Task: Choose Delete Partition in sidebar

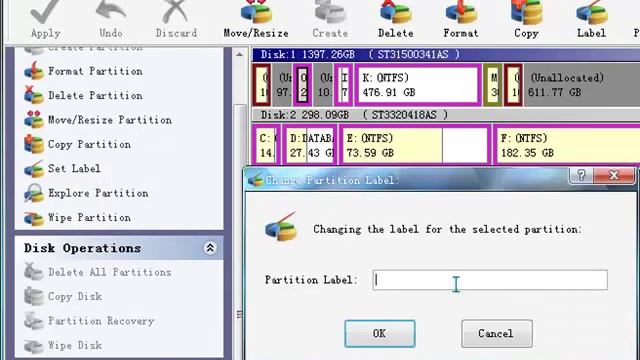Action: tap(84, 96)
